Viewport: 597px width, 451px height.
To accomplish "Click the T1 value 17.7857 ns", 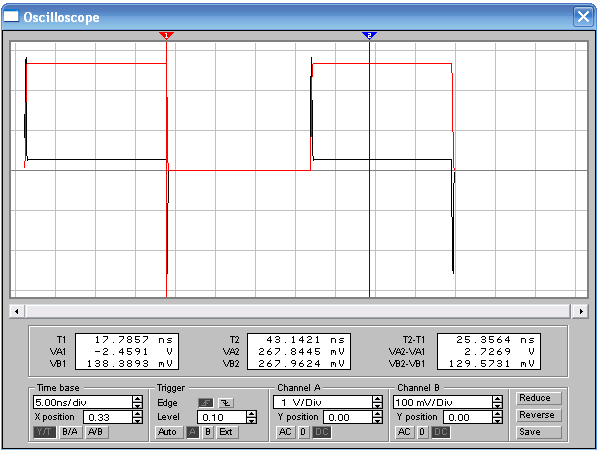I will click(134, 339).
